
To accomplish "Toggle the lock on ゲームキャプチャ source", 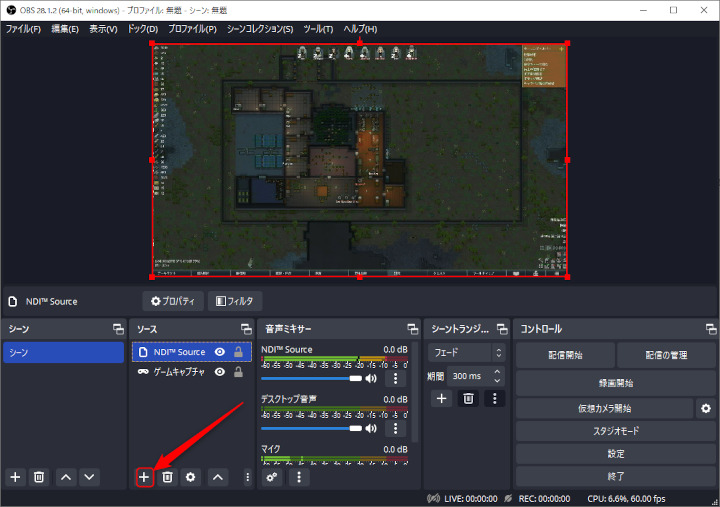I will point(238,372).
